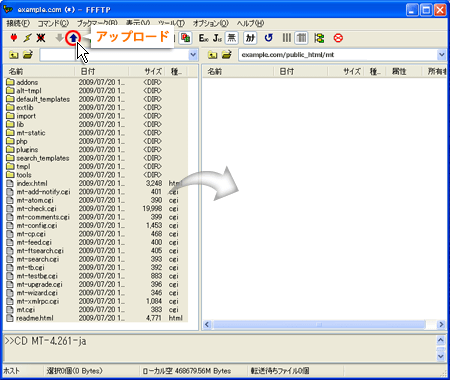Toggle the かな half-width kana conversion
Viewport: 450px width, 380px height.
[x=250, y=38]
